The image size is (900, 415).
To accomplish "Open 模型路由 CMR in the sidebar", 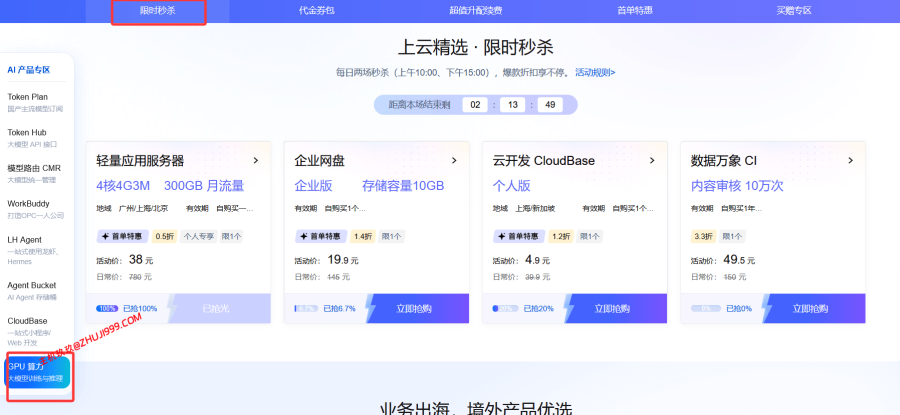I will pyautogui.click(x=36, y=173).
